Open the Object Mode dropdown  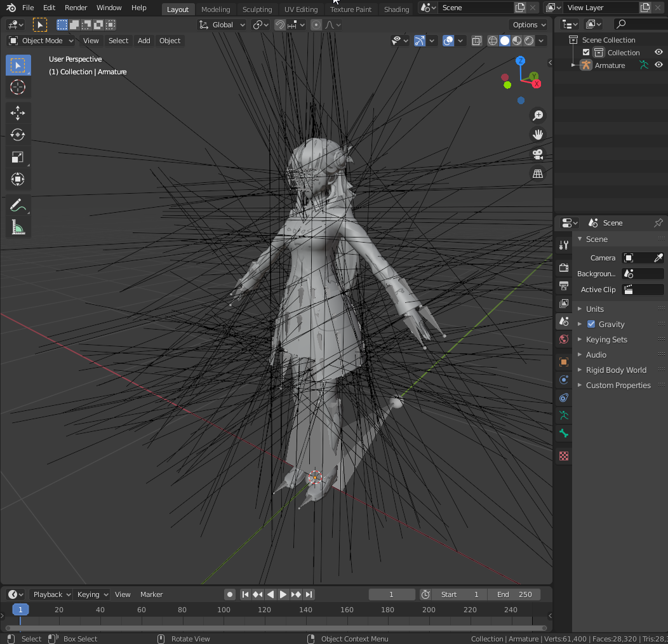(41, 41)
